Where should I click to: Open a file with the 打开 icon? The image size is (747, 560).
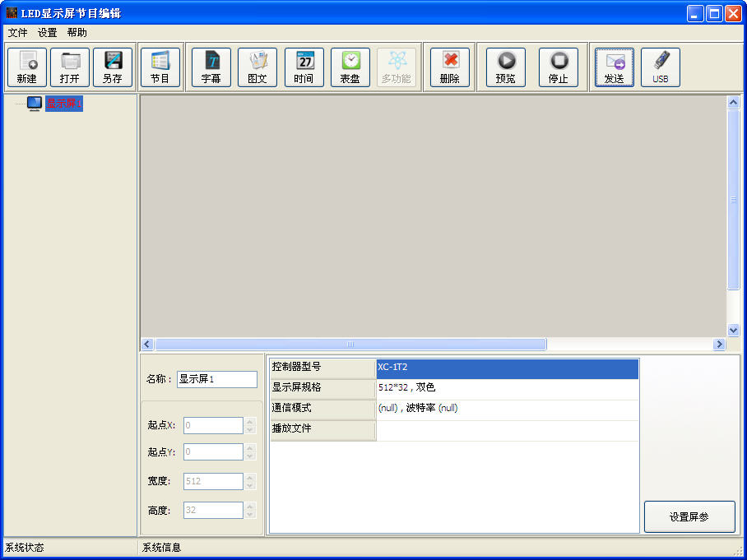[x=70, y=67]
